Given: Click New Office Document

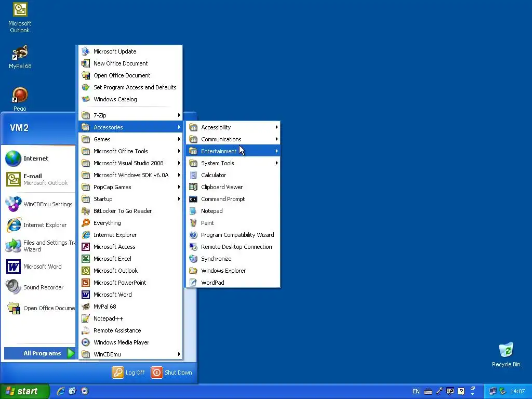Looking at the screenshot, I should pyautogui.click(x=130, y=63).
